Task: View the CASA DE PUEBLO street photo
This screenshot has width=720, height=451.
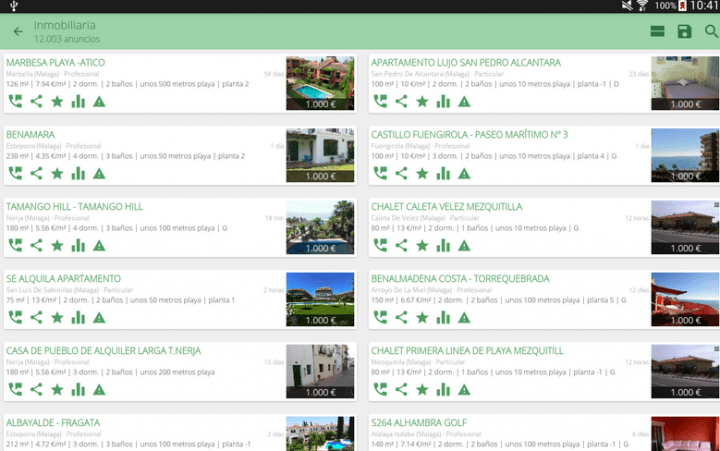Action: tap(320, 372)
